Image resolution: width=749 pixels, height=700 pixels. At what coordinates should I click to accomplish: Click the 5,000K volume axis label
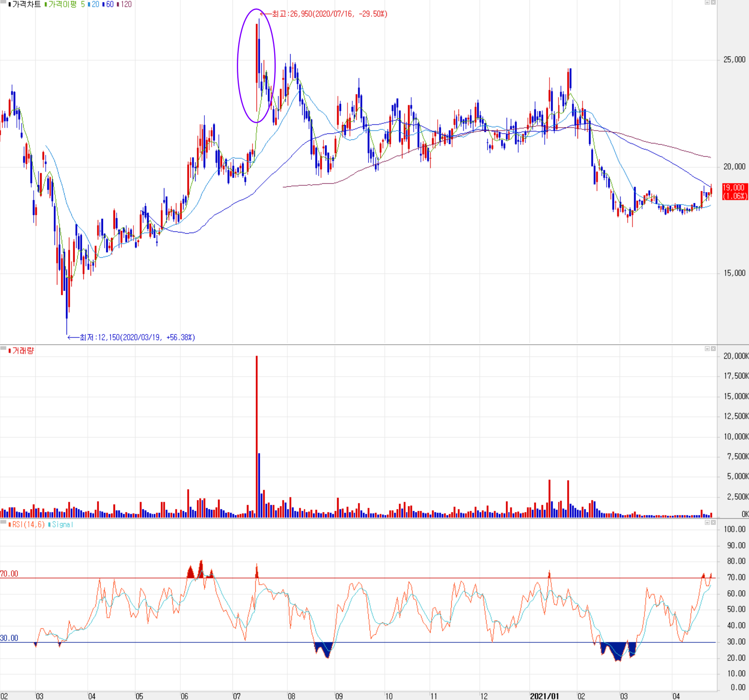click(x=737, y=476)
